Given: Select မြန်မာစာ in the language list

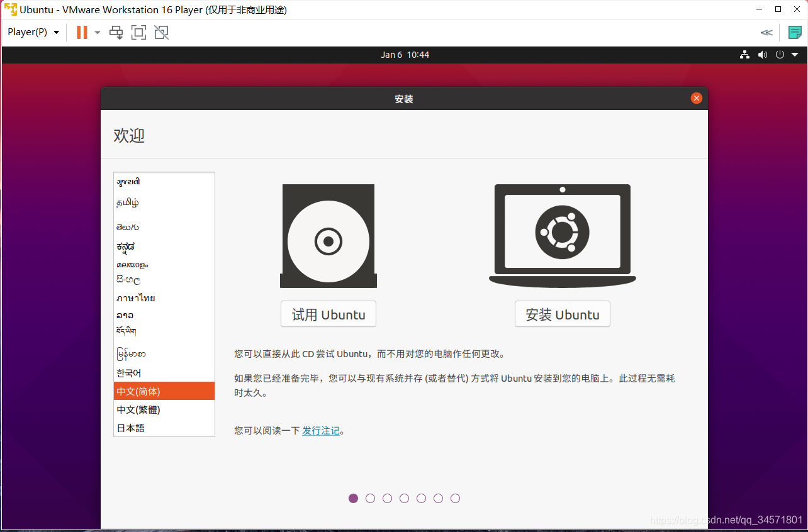Looking at the screenshot, I should (x=164, y=354).
